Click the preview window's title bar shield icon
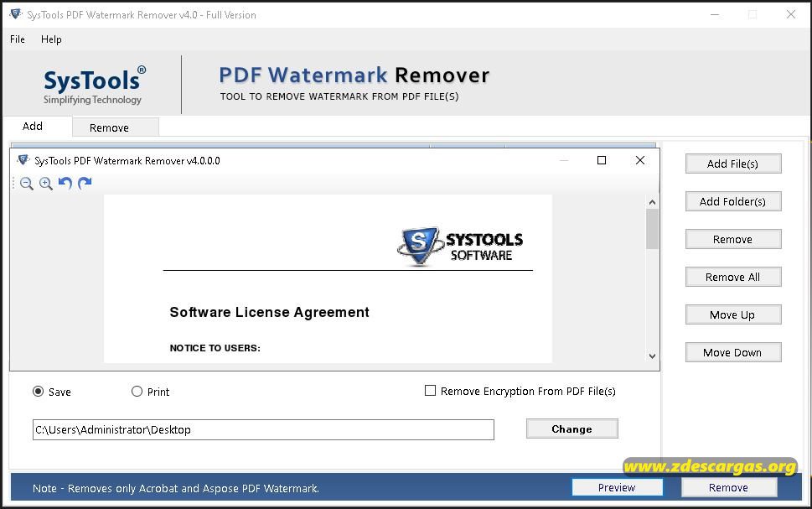 coord(23,160)
